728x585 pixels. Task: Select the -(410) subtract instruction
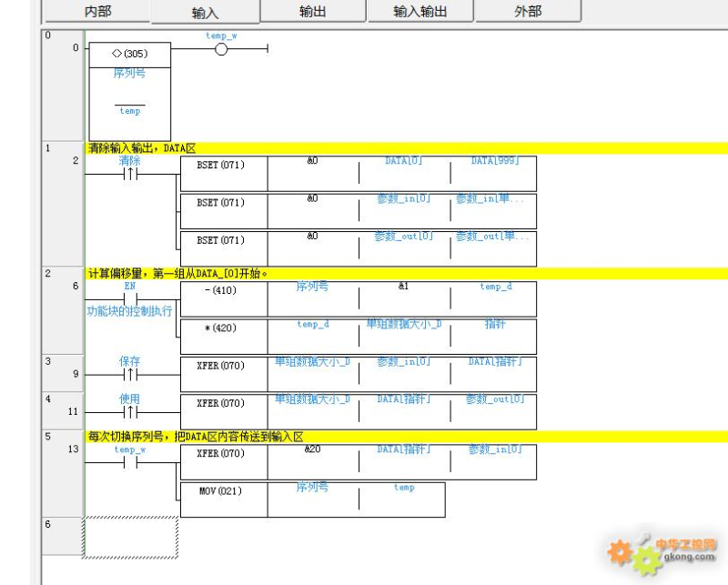[221, 290]
